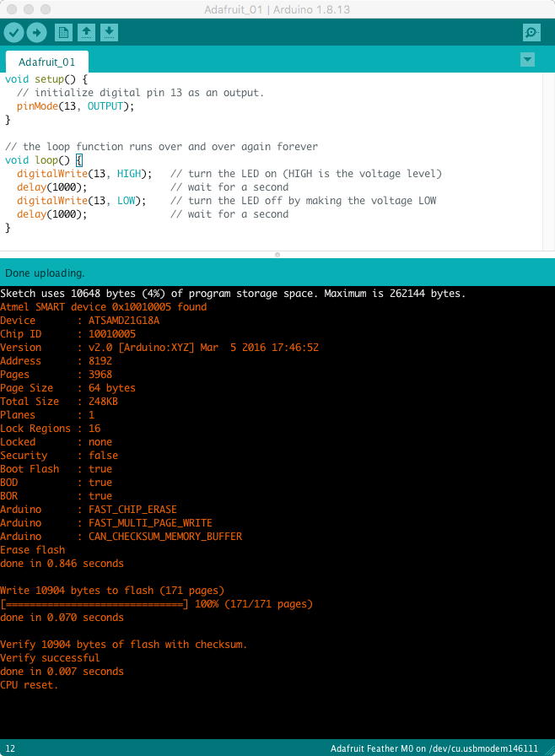Select the Adafruit_01 sketch tab

46,62
